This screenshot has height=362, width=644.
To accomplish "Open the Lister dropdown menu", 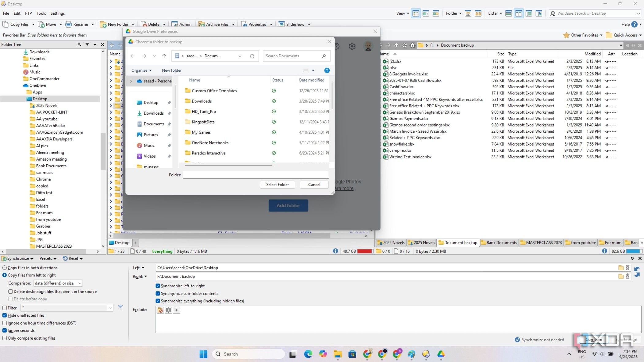I will click(x=495, y=13).
